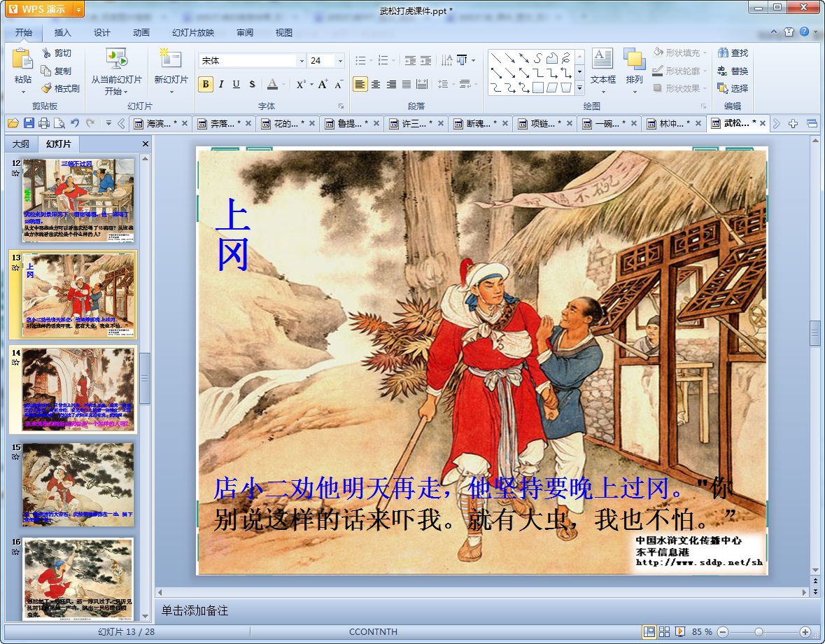Open the Shape Fill (形状填充) dropdown
Viewport: 825px width, 644px height.
(x=679, y=52)
